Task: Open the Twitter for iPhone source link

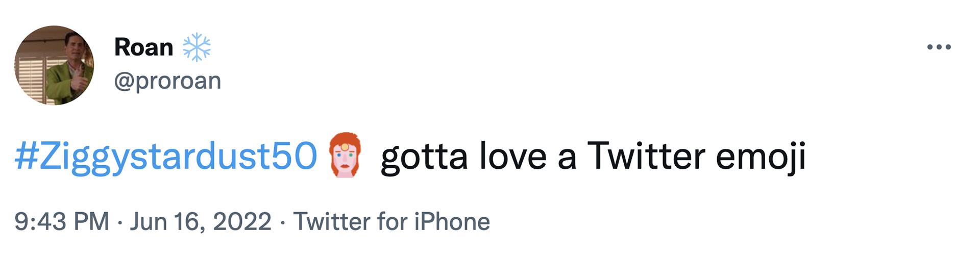Action: click(391, 221)
